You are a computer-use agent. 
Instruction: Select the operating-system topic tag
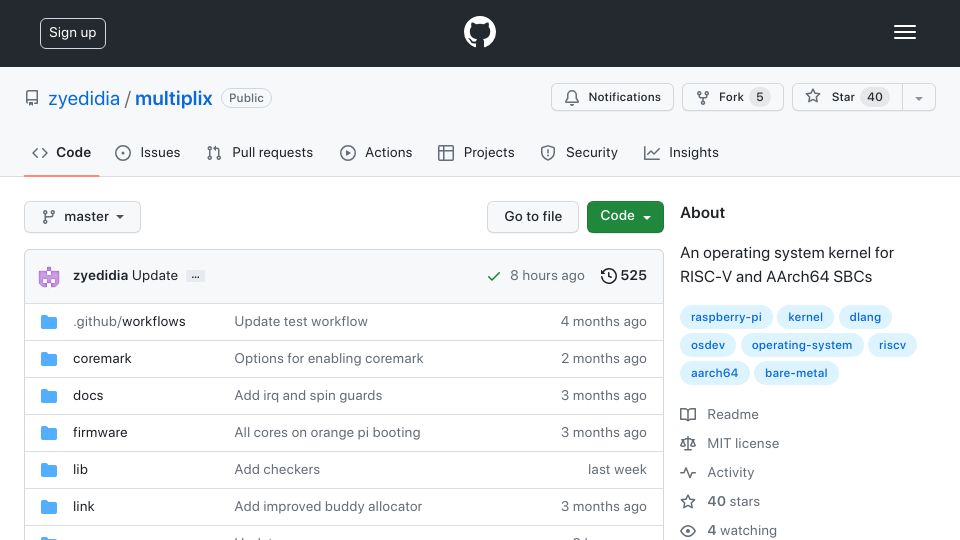tap(802, 345)
